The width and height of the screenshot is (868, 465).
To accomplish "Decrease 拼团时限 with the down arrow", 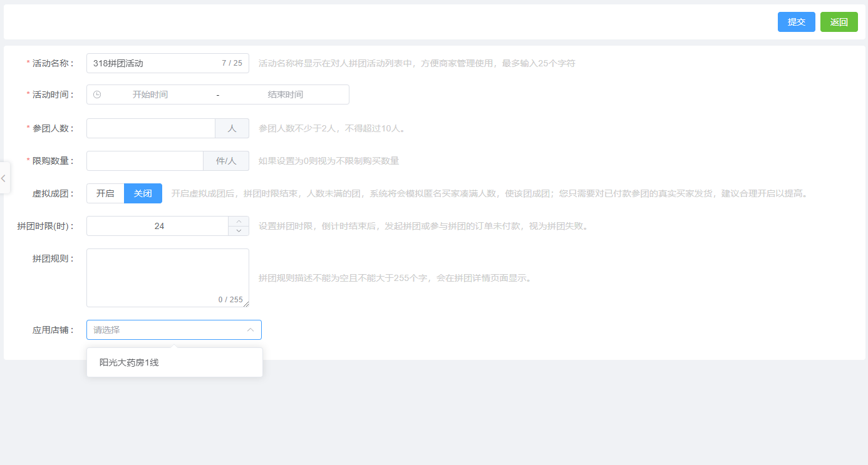I will 239,231.
